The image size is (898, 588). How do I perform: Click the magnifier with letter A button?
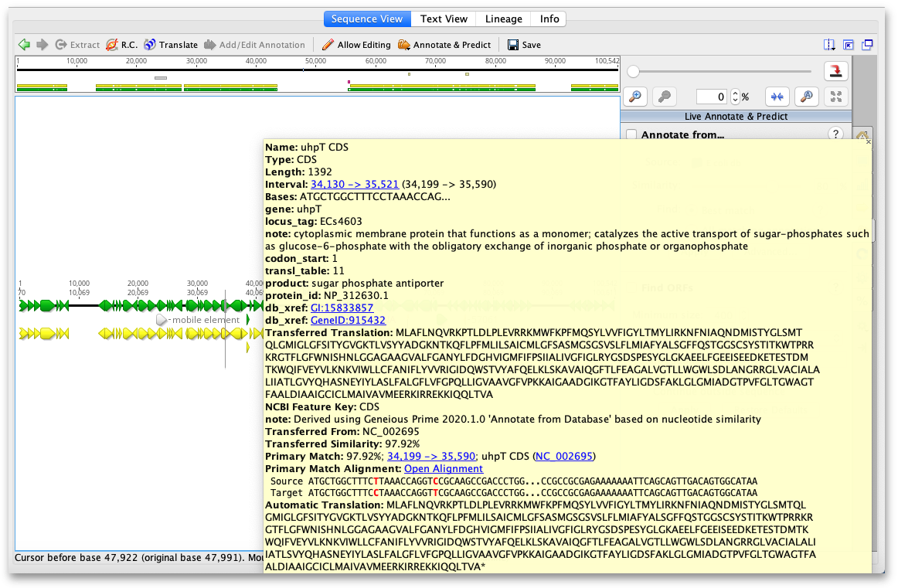pyautogui.click(x=807, y=97)
